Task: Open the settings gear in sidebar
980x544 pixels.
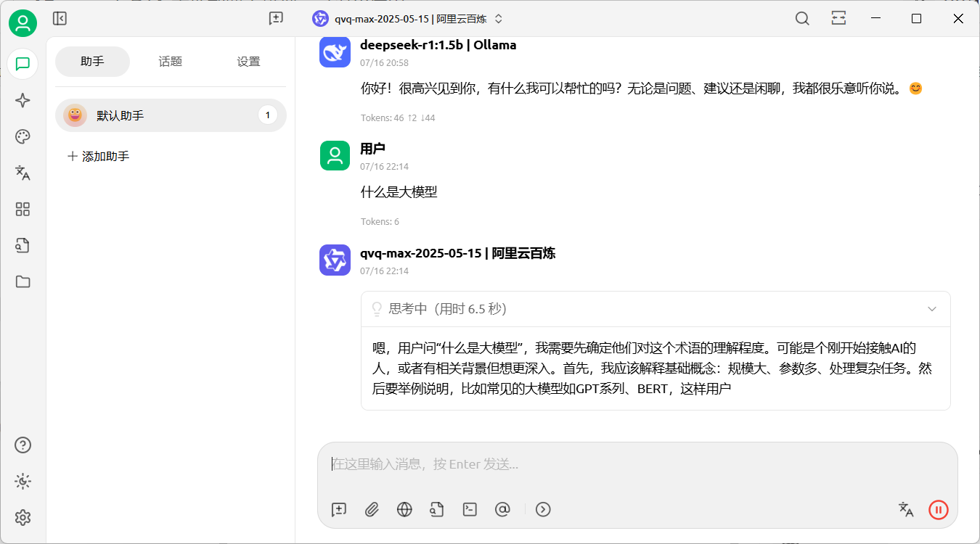Action: point(23,517)
